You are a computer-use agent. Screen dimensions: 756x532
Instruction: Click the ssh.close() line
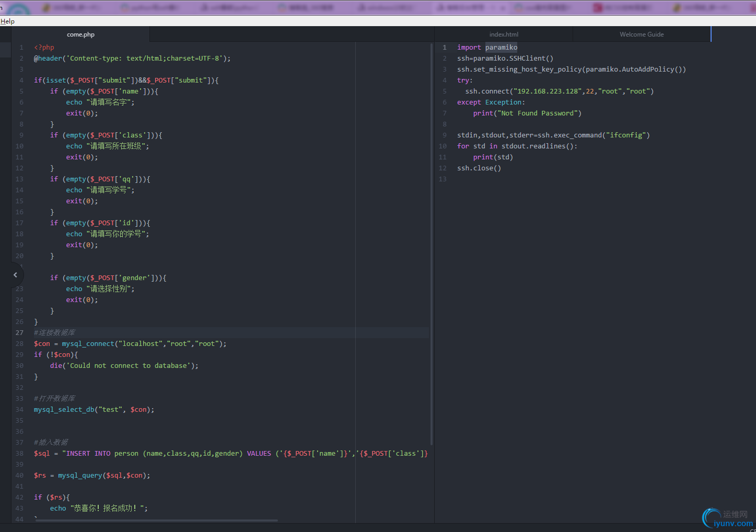479,168
